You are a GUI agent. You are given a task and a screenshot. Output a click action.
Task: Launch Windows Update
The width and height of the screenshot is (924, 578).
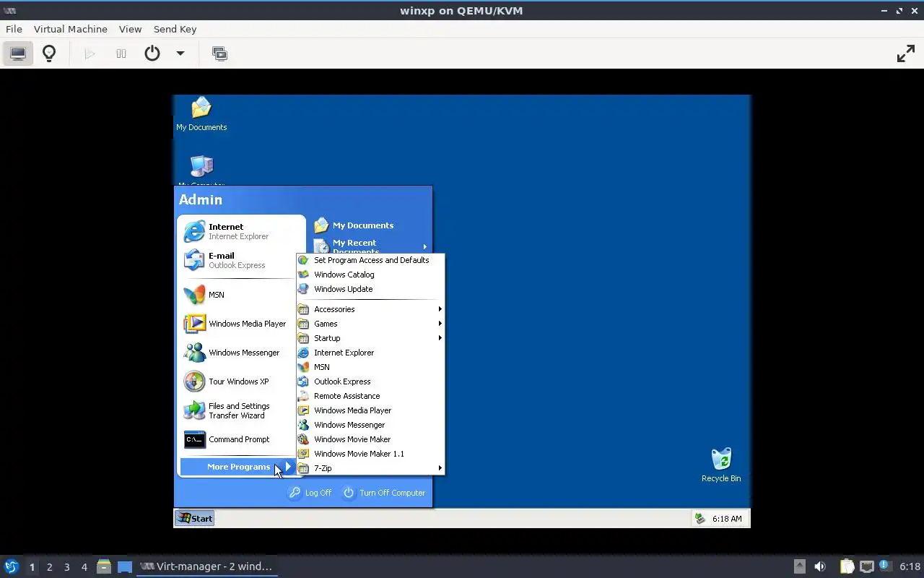pyautogui.click(x=370, y=289)
